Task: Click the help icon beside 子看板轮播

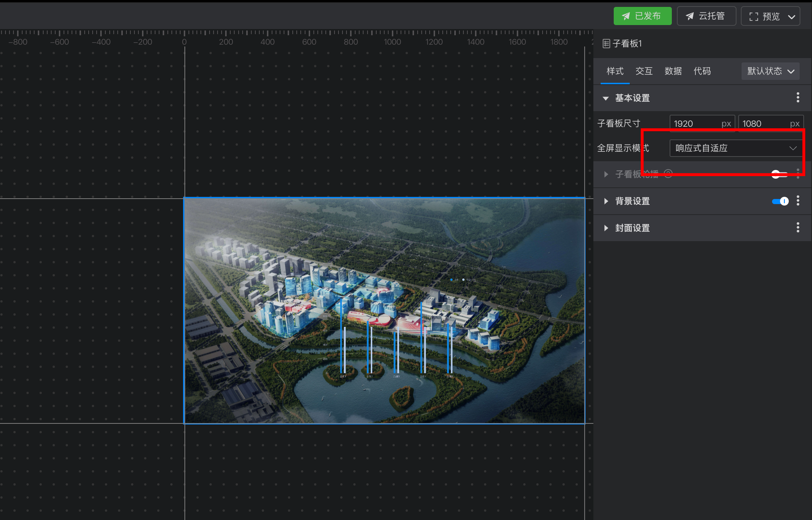Action: point(668,174)
